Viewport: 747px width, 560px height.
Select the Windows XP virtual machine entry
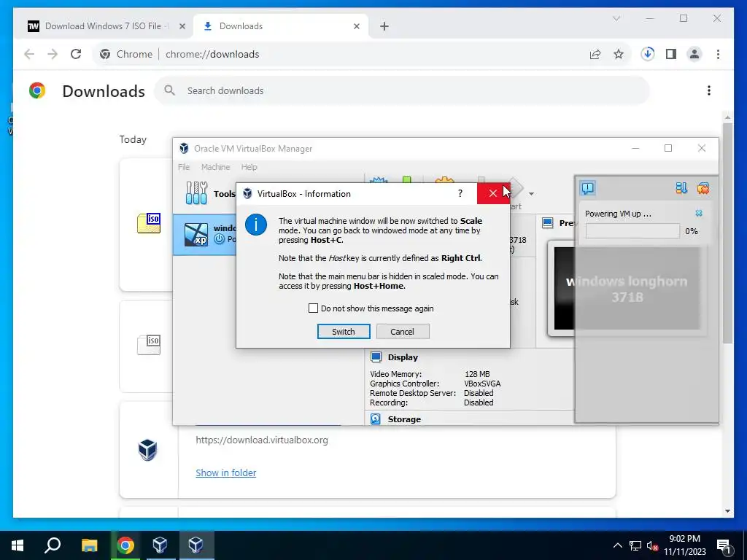205,235
